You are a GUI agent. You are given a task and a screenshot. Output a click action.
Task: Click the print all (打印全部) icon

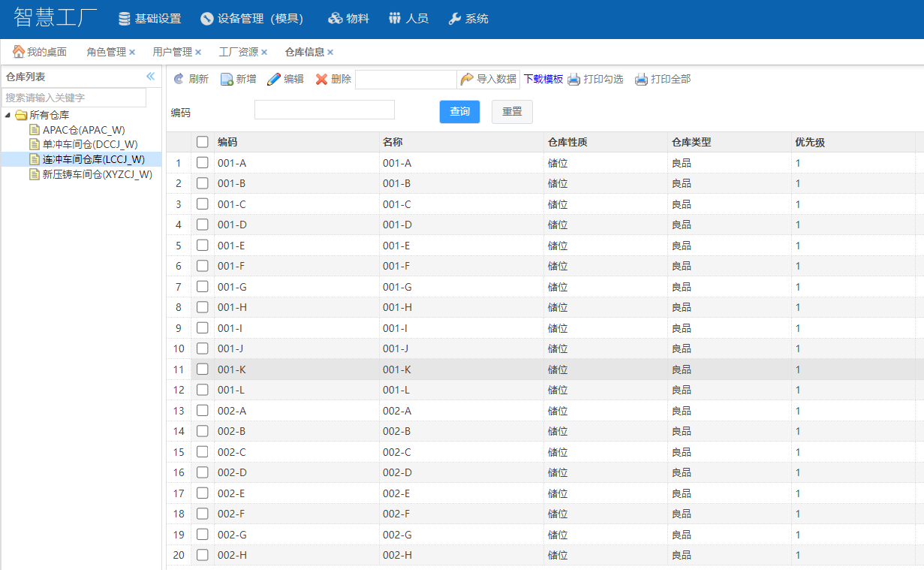641,79
